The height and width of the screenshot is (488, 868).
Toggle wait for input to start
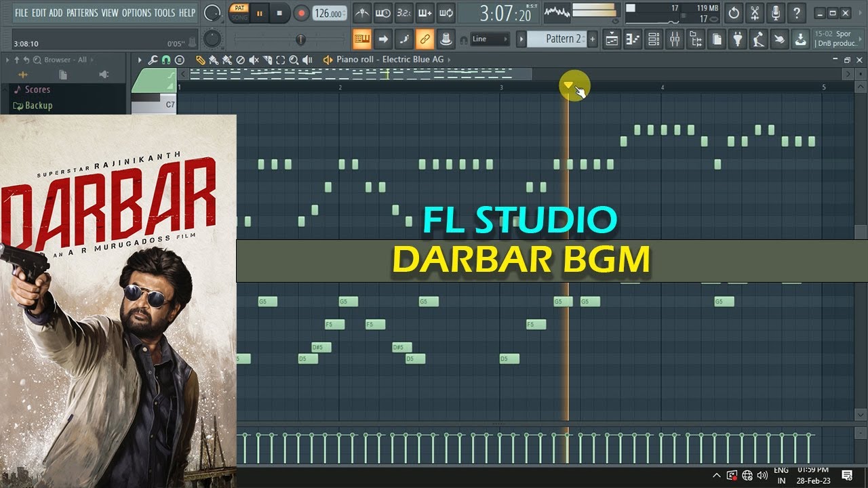(383, 13)
